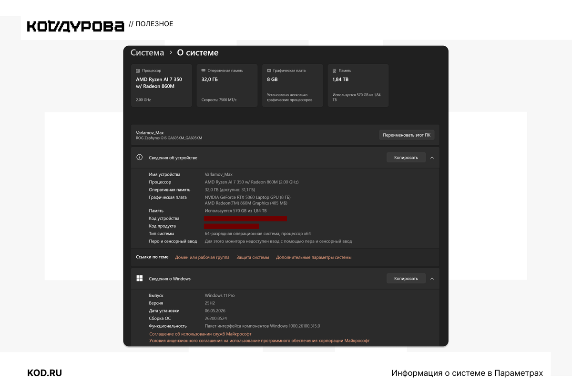Click ROG Zephyrus G16 model text

[x=169, y=138]
